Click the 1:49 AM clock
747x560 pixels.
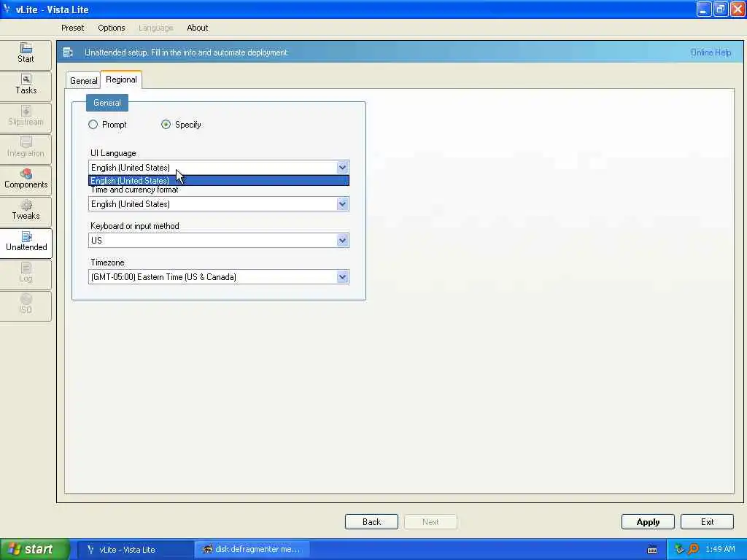point(720,550)
